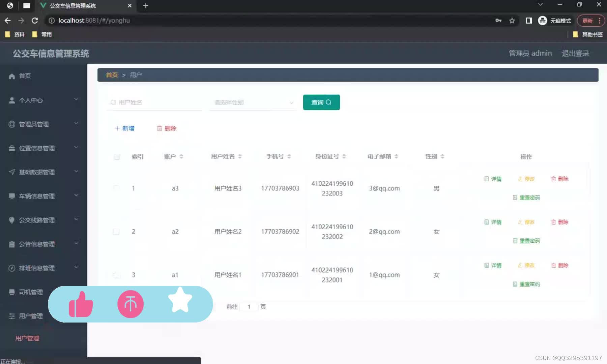
Task: Click 修改 for user a2
Action: pos(526,222)
